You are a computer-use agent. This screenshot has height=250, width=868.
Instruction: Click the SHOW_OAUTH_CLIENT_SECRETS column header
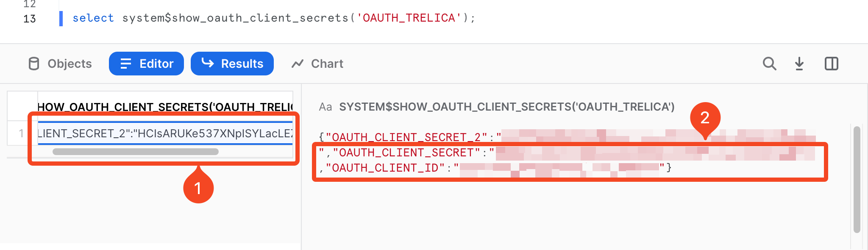point(165,107)
